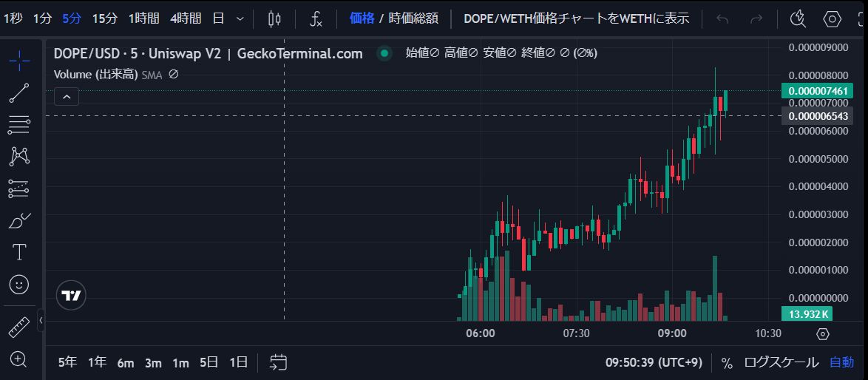Viewport: 868px width, 380px height.
Task: Toggle DOPE/WETH価格チャートをWETHに表示 option
Action: point(576,18)
